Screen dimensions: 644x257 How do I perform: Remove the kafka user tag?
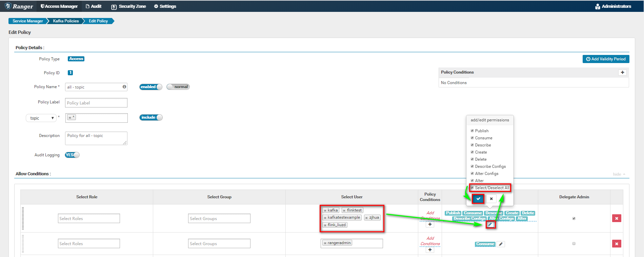click(x=325, y=211)
